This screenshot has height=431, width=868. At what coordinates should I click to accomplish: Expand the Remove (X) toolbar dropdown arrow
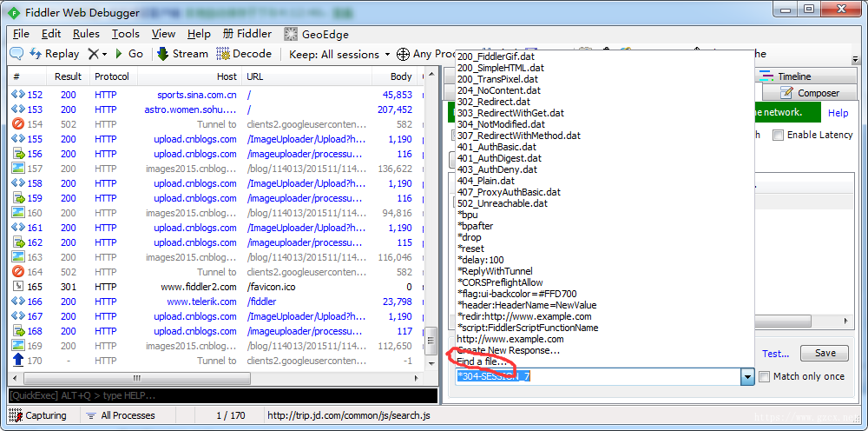click(105, 54)
